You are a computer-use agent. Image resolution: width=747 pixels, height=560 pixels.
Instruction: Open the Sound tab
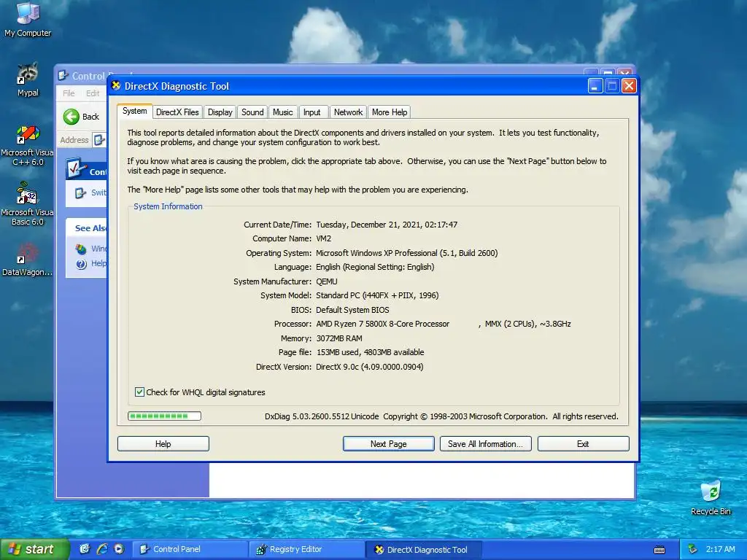pyautogui.click(x=252, y=112)
